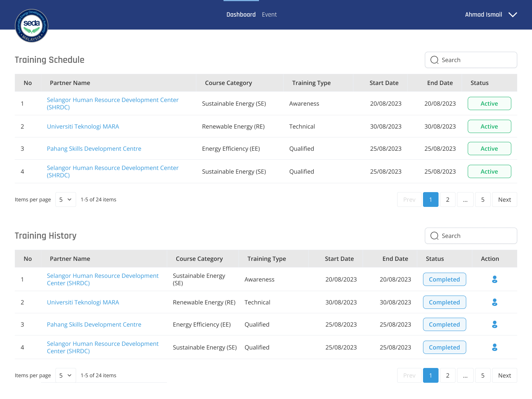Click Prev in Training History pagination
The width and height of the screenshot is (532, 399).
click(x=409, y=375)
